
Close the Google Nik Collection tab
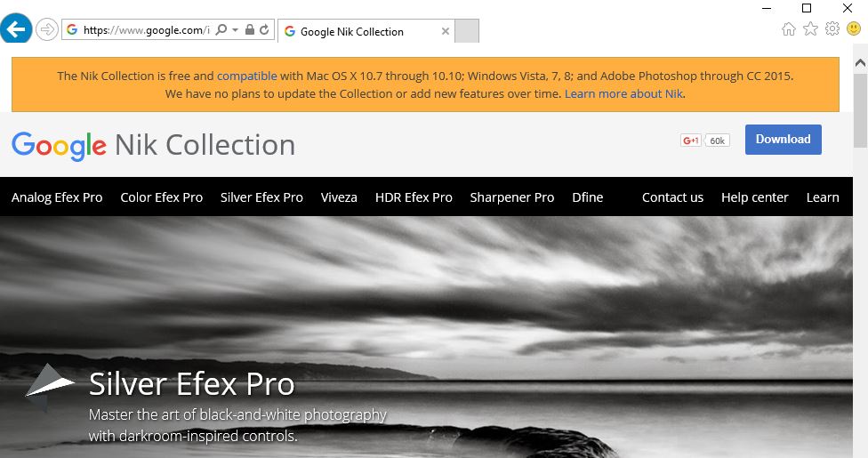pos(445,31)
